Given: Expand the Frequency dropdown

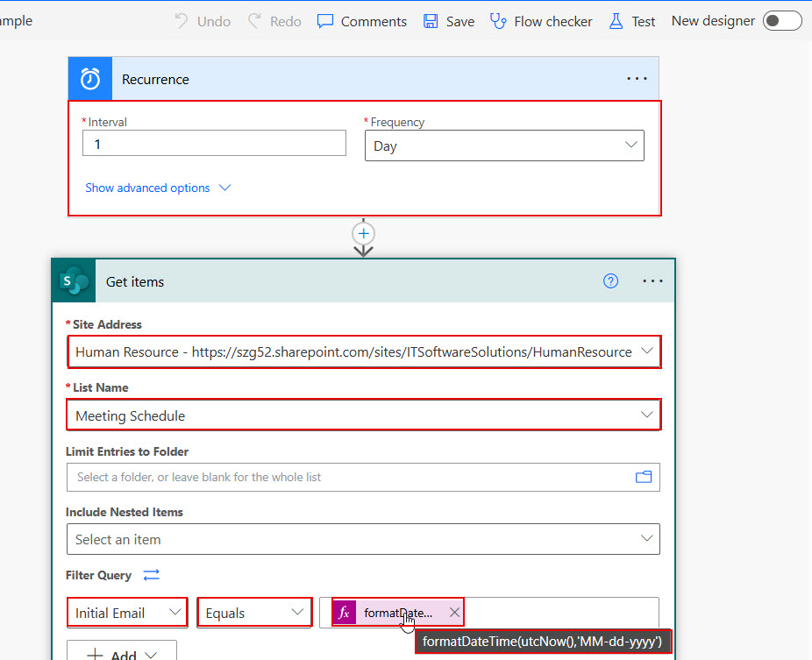Looking at the screenshot, I should click(630, 145).
